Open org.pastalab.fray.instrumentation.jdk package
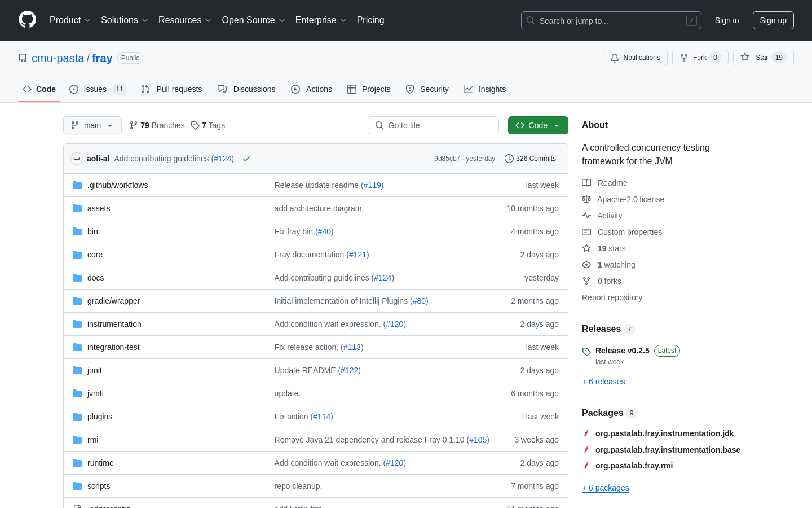This screenshot has height=508, width=812. tap(664, 433)
